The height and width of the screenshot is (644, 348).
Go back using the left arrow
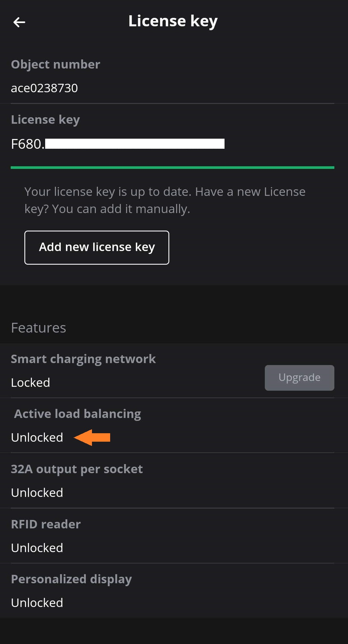coord(19,22)
